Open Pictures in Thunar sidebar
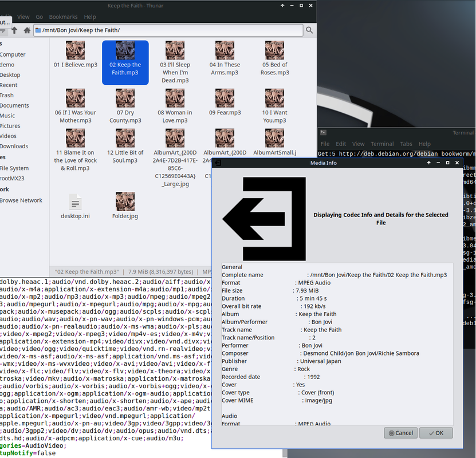 (10, 126)
